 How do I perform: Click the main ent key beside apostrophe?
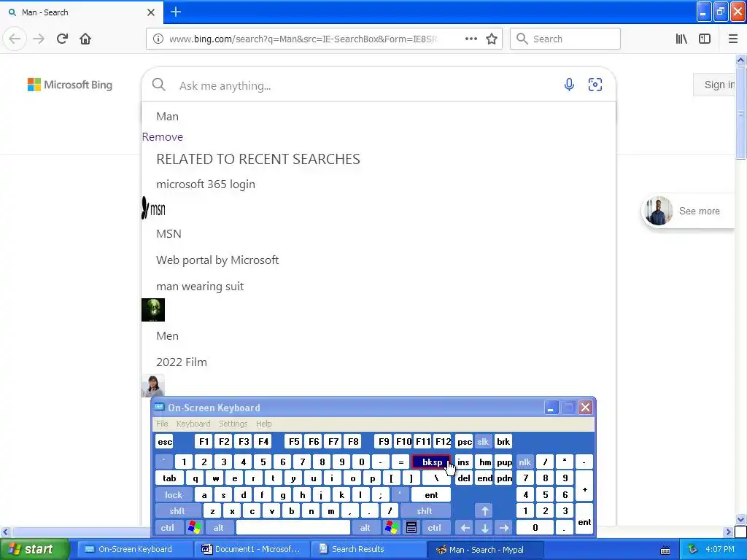431,495
